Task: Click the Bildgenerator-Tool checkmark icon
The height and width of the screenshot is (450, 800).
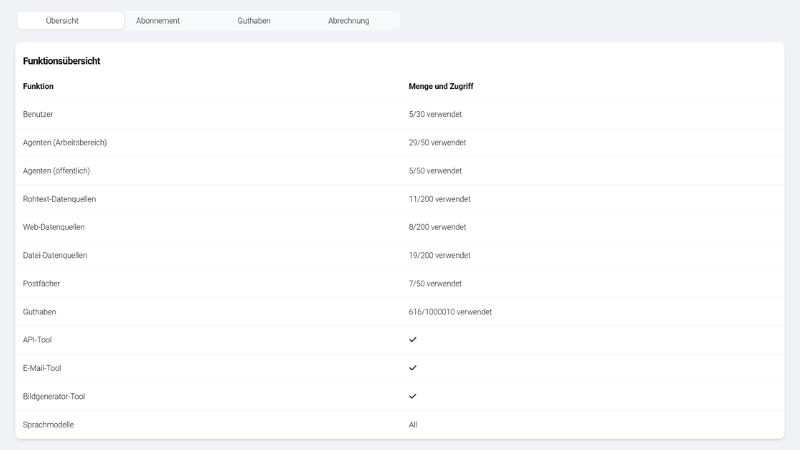Action: (413, 396)
